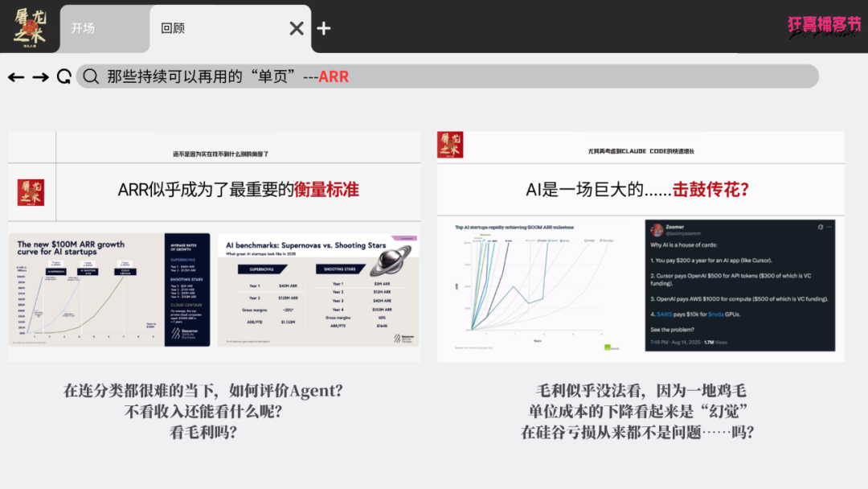The height and width of the screenshot is (489, 868).
Task: Click the back arrow navigation icon
Action: pos(16,77)
